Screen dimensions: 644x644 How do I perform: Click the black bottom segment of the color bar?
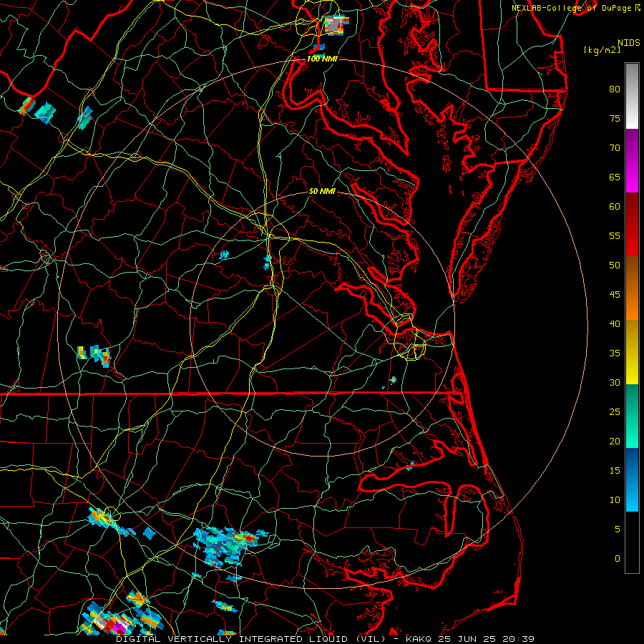[x=632, y=542]
